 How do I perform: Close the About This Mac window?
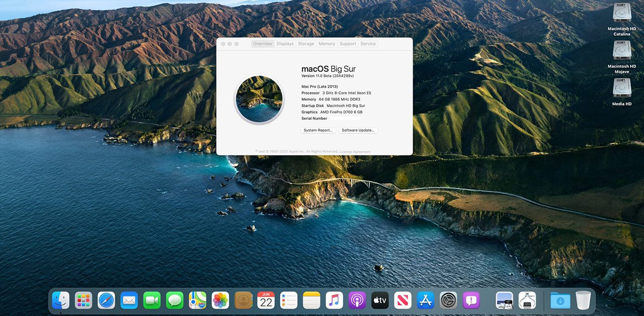click(223, 44)
